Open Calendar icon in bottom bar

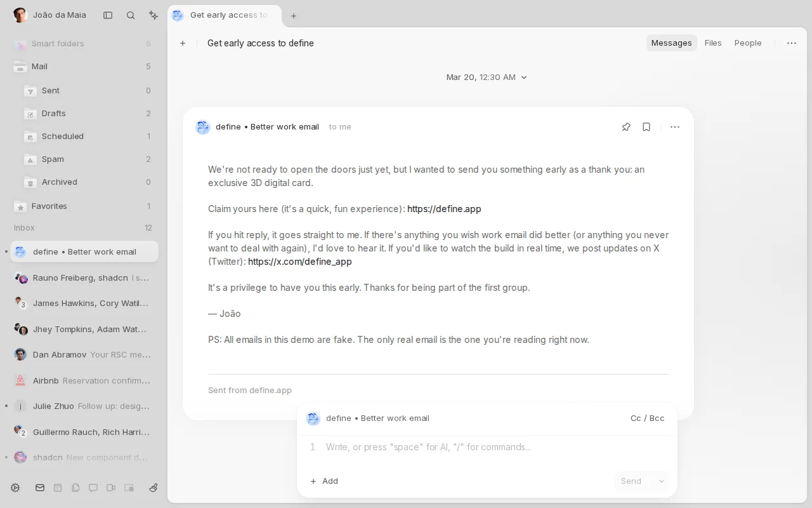pyautogui.click(x=58, y=488)
